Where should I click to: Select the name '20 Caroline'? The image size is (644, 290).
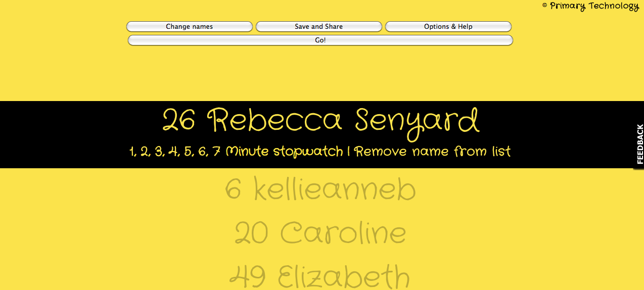(x=320, y=233)
